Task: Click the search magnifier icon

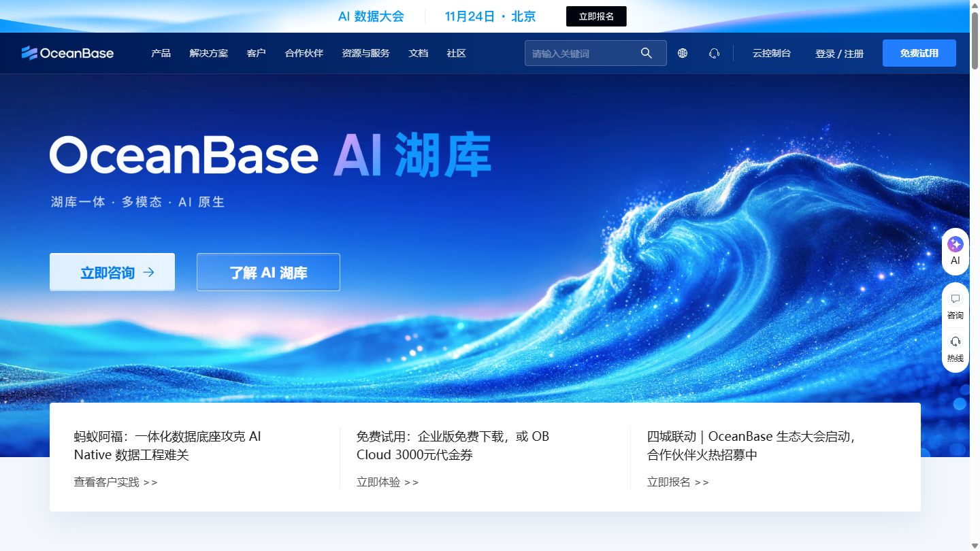Action: point(647,53)
